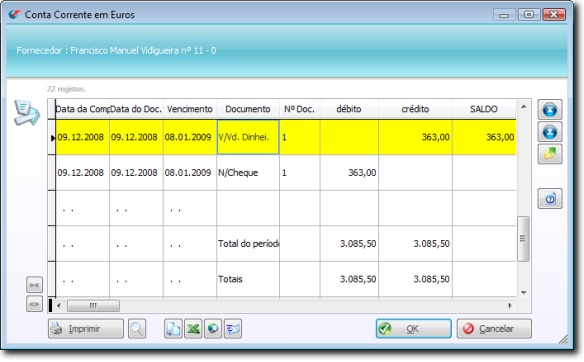Viewport: 584px width, 362px height.
Task: Click the expand columns arrows button
Action: 34,304
